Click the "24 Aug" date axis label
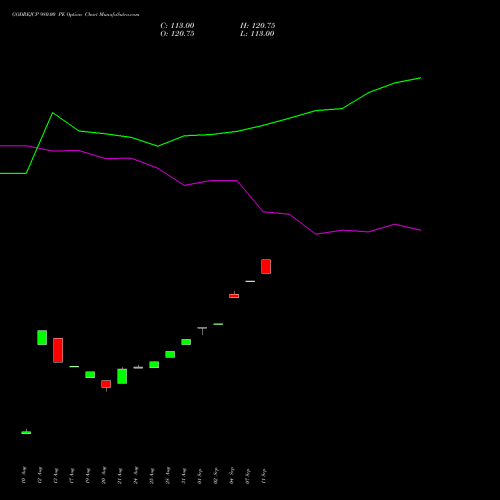This screenshot has width=500, height=500. (136, 475)
